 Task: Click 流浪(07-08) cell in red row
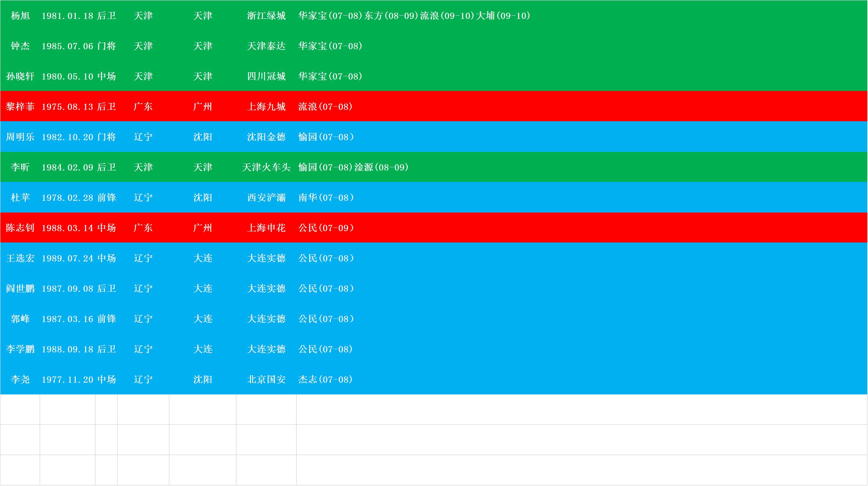[x=326, y=107]
